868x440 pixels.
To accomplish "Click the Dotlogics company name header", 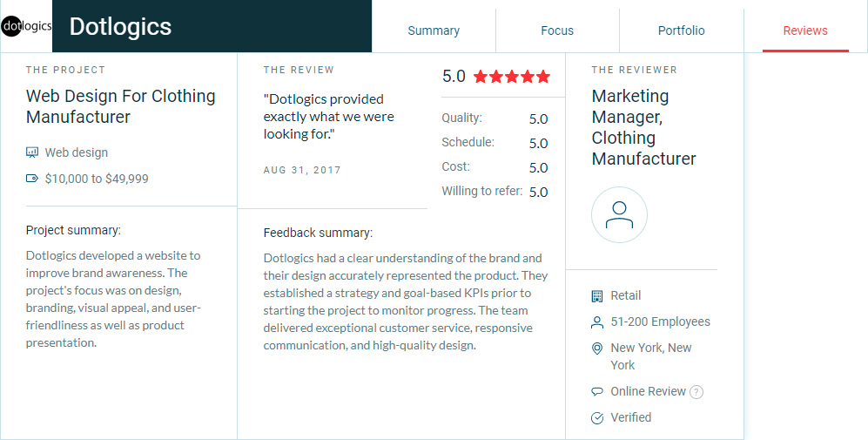I will pos(120,27).
